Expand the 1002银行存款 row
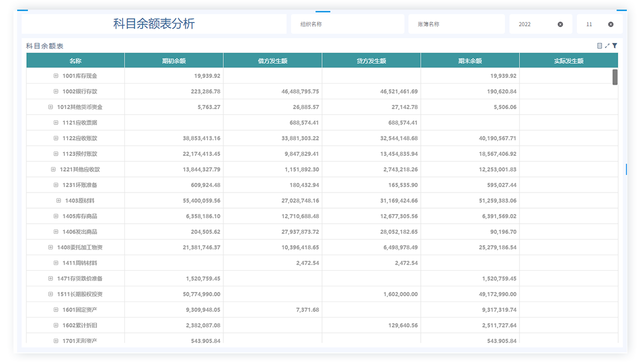The image size is (644, 362). 56,92
